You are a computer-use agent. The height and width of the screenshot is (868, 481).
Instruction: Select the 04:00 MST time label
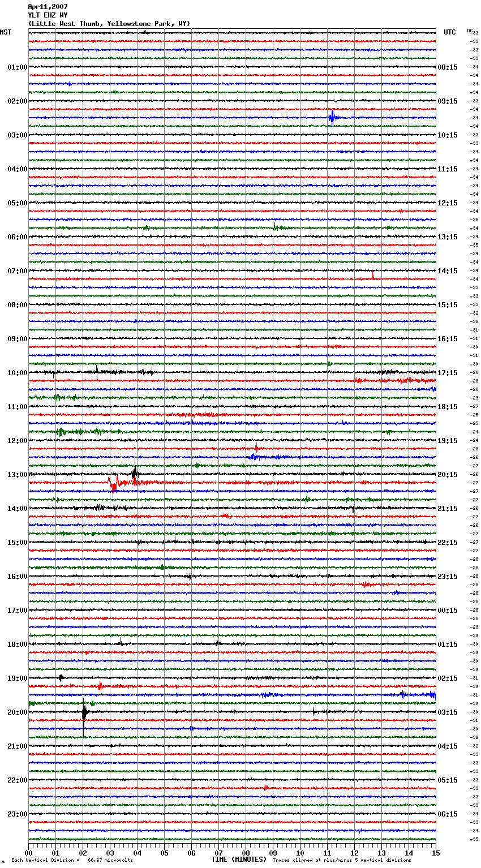pyautogui.click(x=17, y=169)
